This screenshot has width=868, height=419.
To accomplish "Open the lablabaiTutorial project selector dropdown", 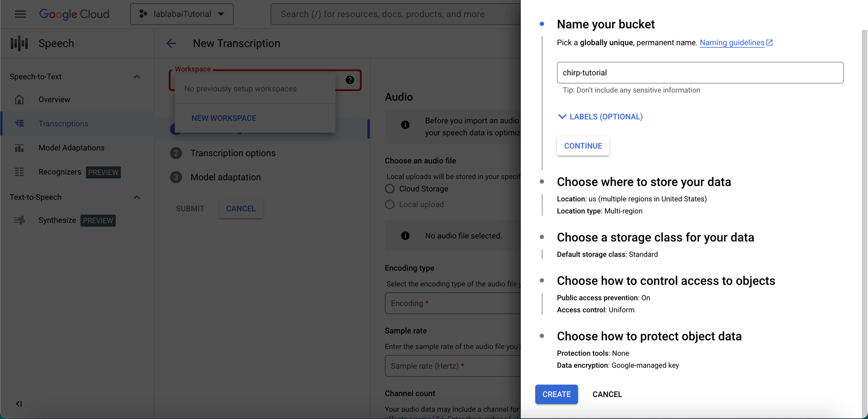I will pyautogui.click(x=182, y=14).
